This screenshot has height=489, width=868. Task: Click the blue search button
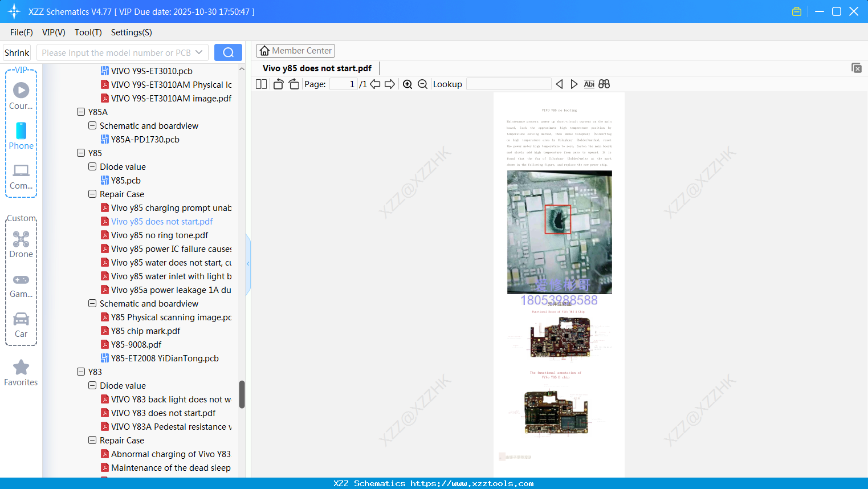pos(228,52)
